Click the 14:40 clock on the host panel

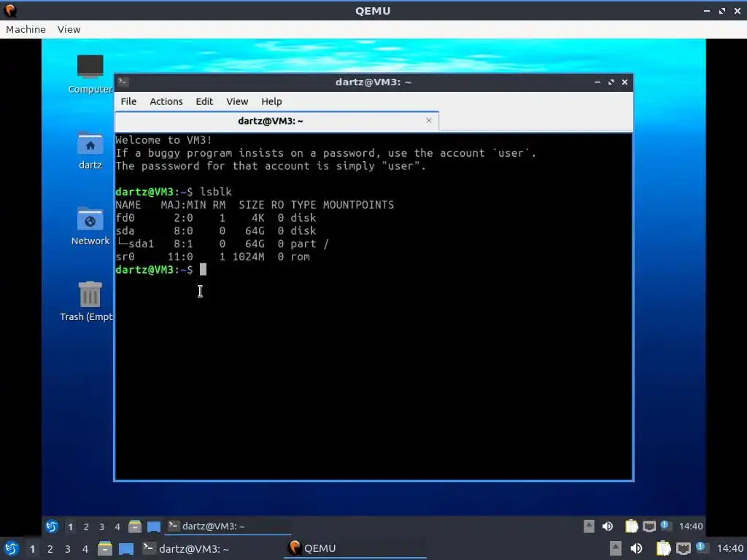pyautogui.click(x=730, y=548)
